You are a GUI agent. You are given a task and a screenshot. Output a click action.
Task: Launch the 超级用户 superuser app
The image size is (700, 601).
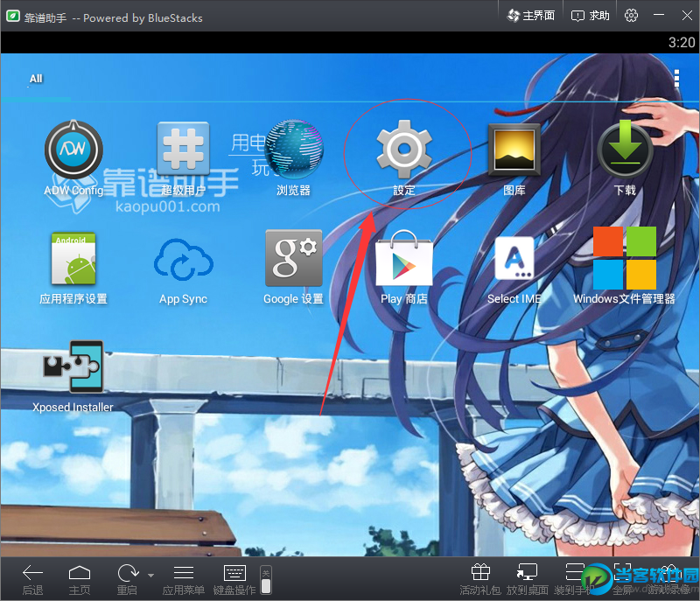184,158
